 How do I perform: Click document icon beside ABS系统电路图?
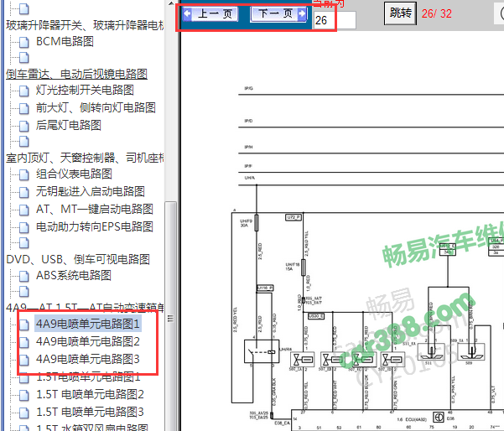(23, 276)
